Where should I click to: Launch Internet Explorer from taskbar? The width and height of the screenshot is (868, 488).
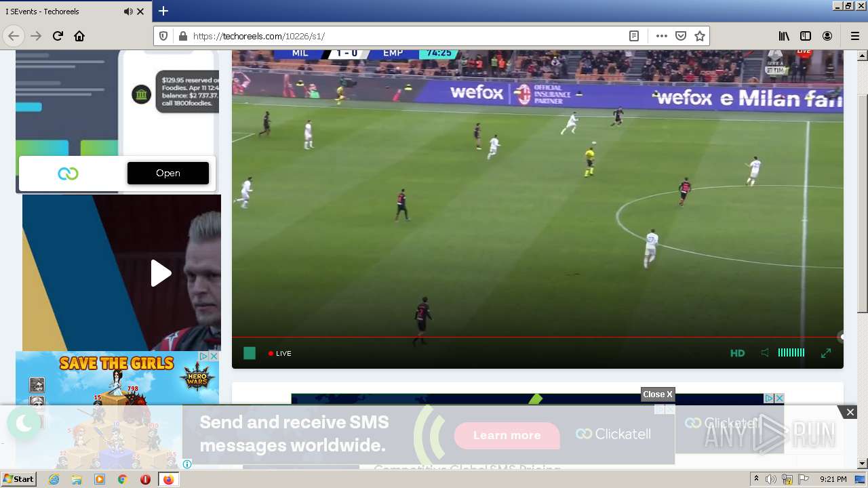pyautogui.click(x=54, y=479)
